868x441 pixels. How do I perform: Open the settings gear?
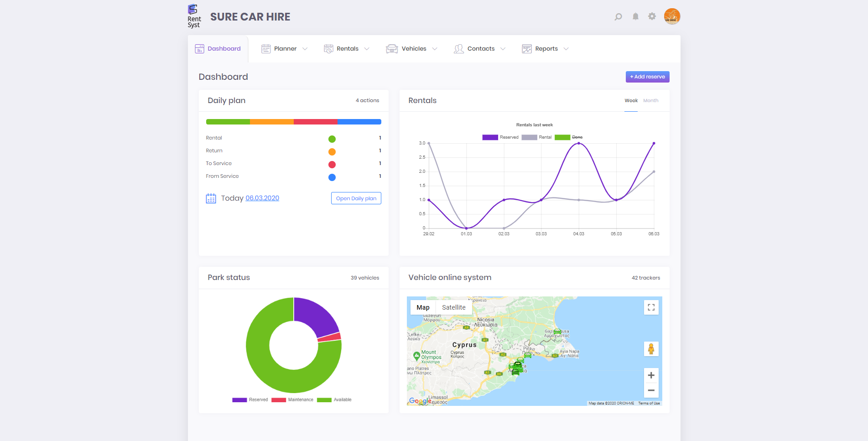(x=652, y=16)
